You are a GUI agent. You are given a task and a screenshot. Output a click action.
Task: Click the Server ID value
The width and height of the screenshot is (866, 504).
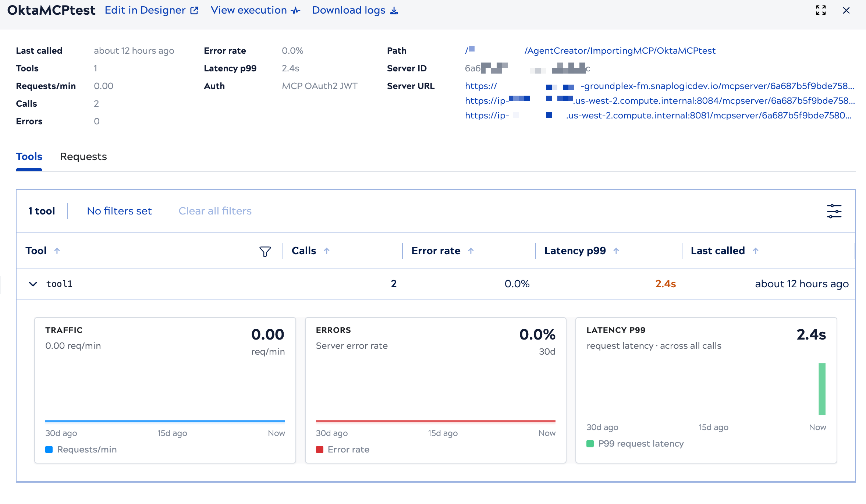coord(528,68)
